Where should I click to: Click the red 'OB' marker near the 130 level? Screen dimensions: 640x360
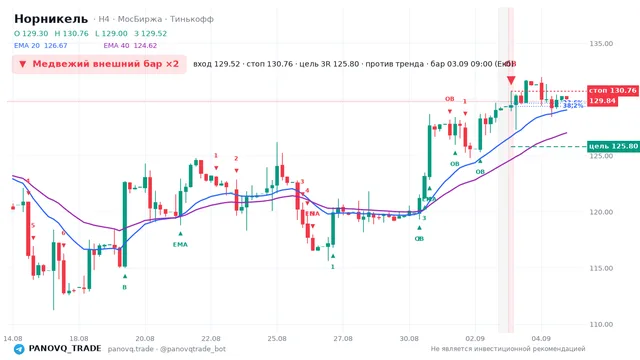click(449, 99)
